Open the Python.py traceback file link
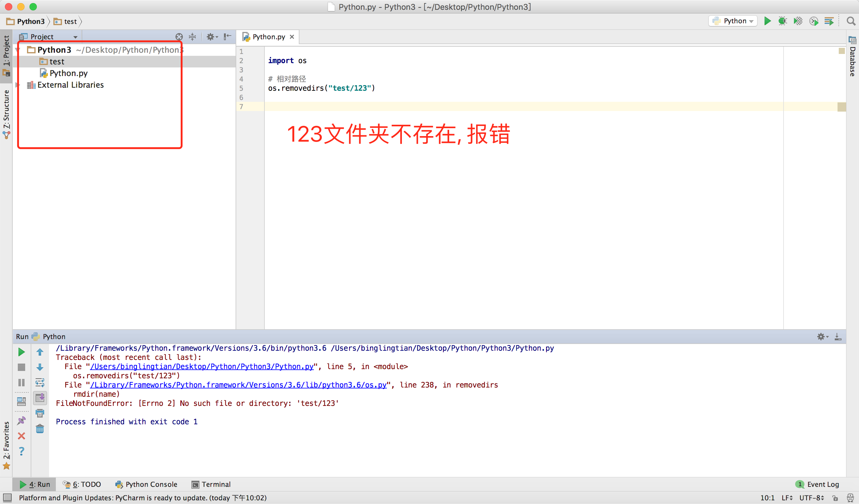Image resolution: width=859 pixels, height=504 pixels. pos(202,366)
